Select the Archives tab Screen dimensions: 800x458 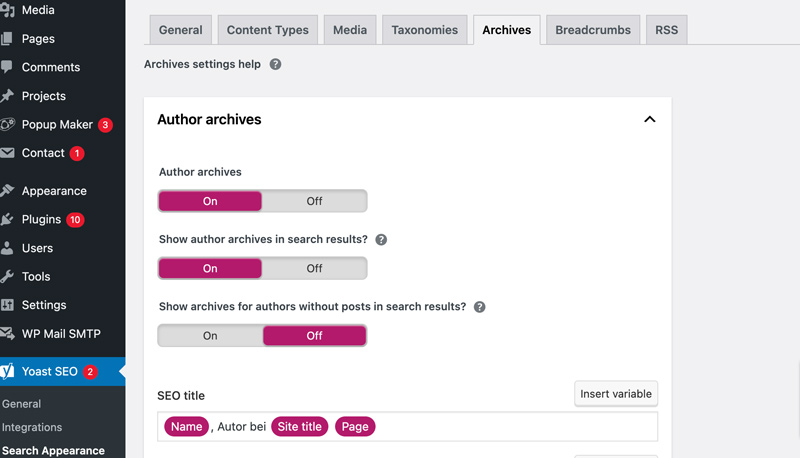coord(507,30)
